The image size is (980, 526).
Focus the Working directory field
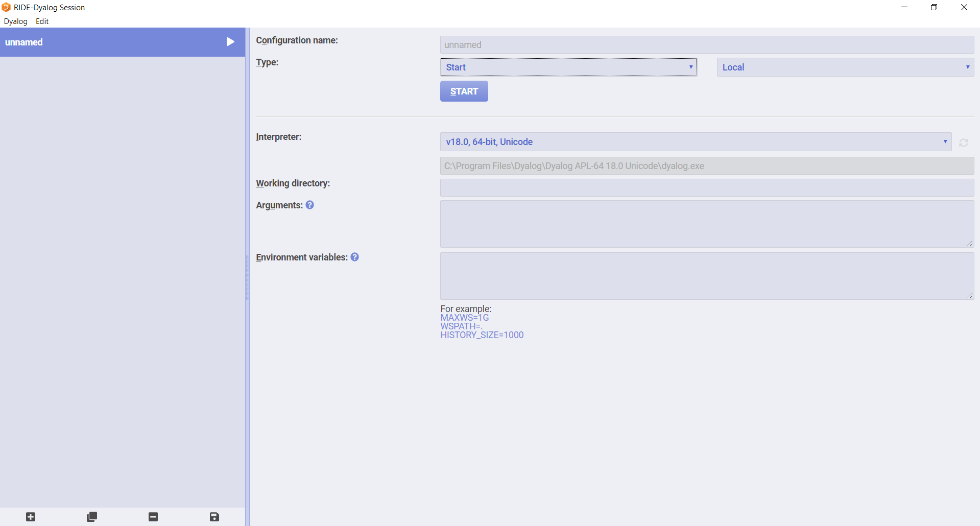pyautogui.click(x=707, y=187)
